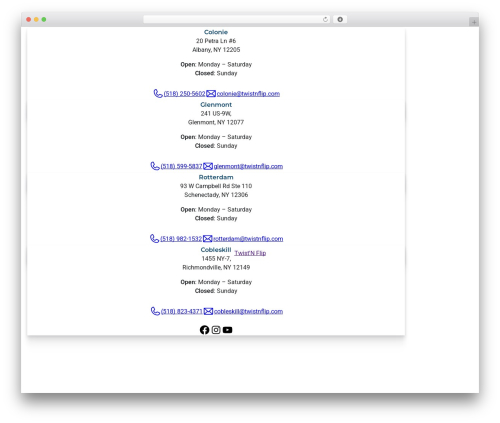This screenshot has height=423, width=500.
Task: Select the Rotterdam location heading
Action: [x=216, y=177]
